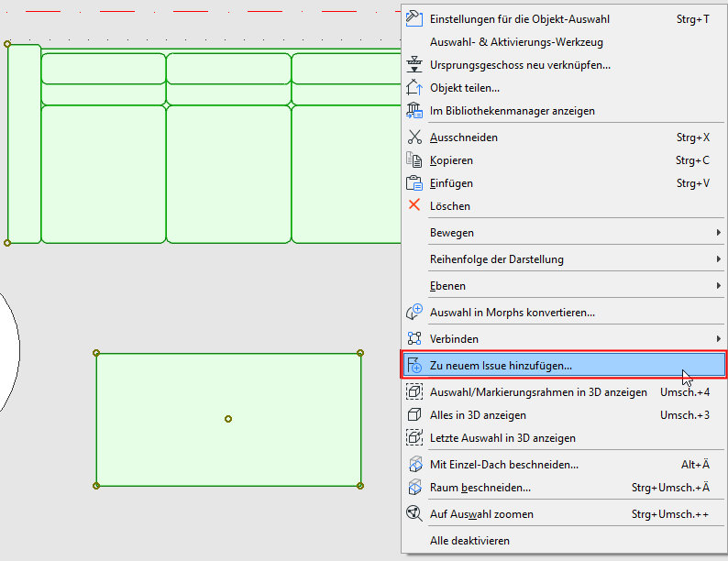This screenshot has height=561, width=728.
Task: Click the sofa's left armrest
Action: click(x=24, y=144)
